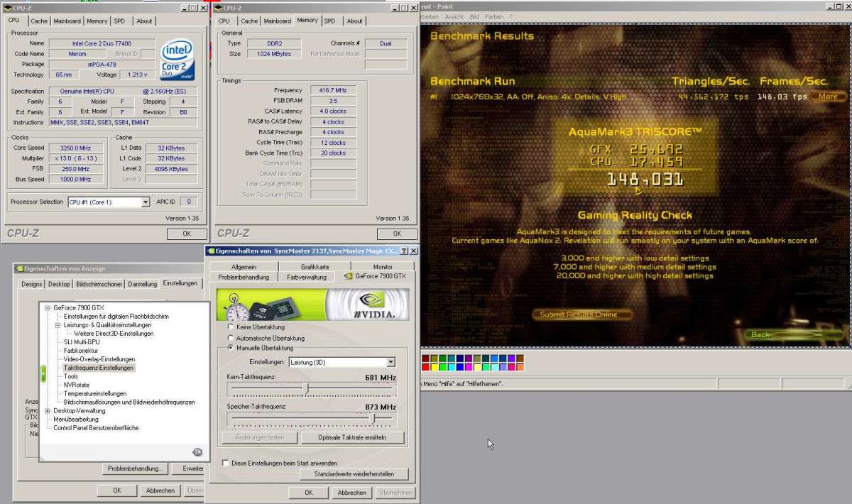Open Bild menu in Paint
The image size is (852, 504).
click(x=474, y=16)
